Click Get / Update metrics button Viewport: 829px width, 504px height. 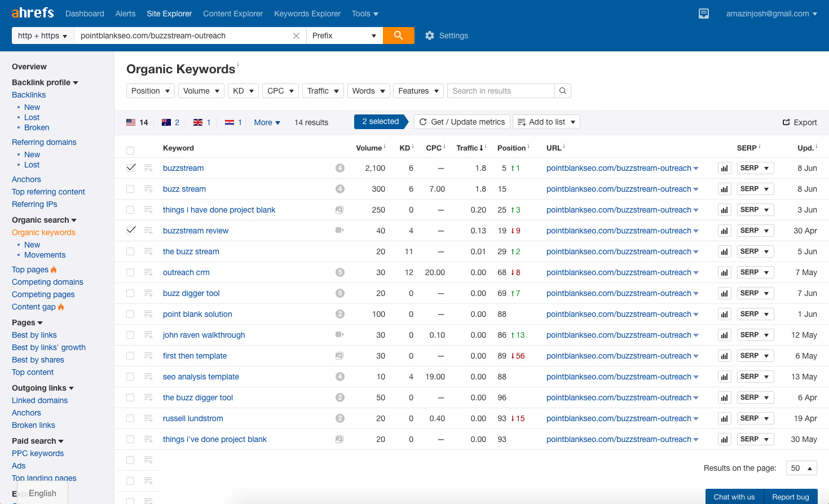[462, 122]
